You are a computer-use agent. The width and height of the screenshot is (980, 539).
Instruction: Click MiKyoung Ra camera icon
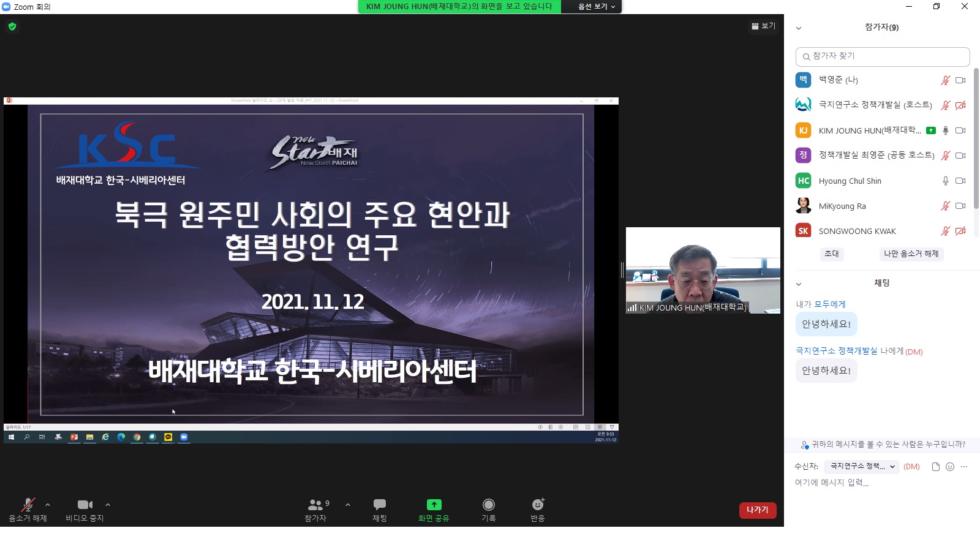click(x=960, y=206)
